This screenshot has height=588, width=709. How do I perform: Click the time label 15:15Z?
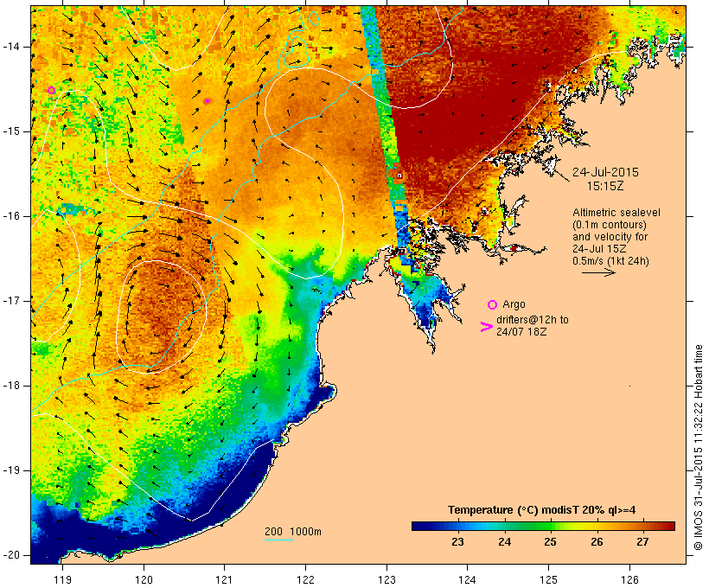tap(605, 186)
